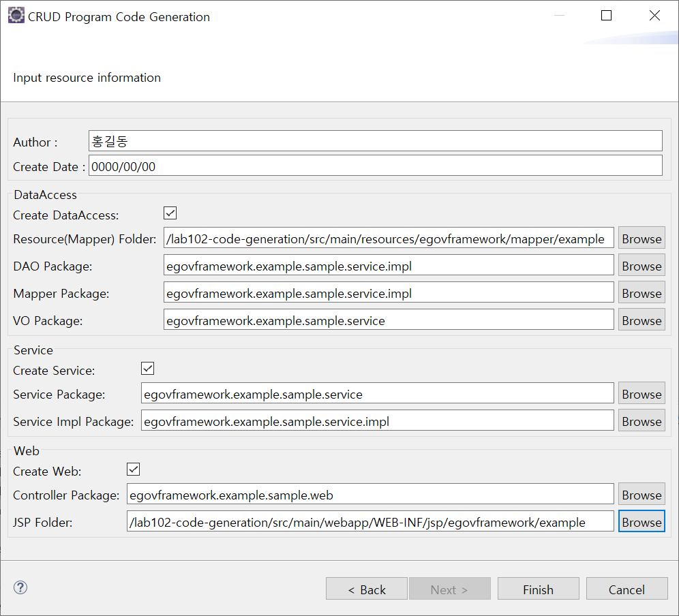
Task: Browse for the Resource(Mapper) Folder
Action: coord(641,238)
